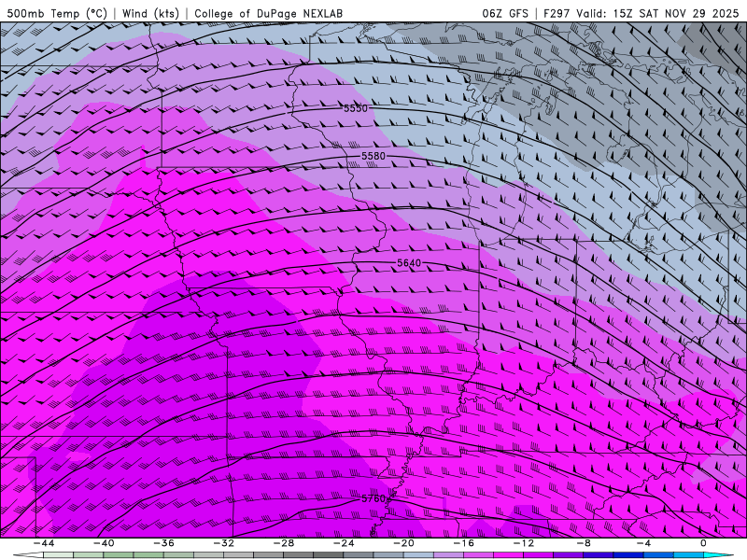Select the 'Valid: 15Z SAT NOV 29 2025' text
747x560 pixels.
point(657,14)
